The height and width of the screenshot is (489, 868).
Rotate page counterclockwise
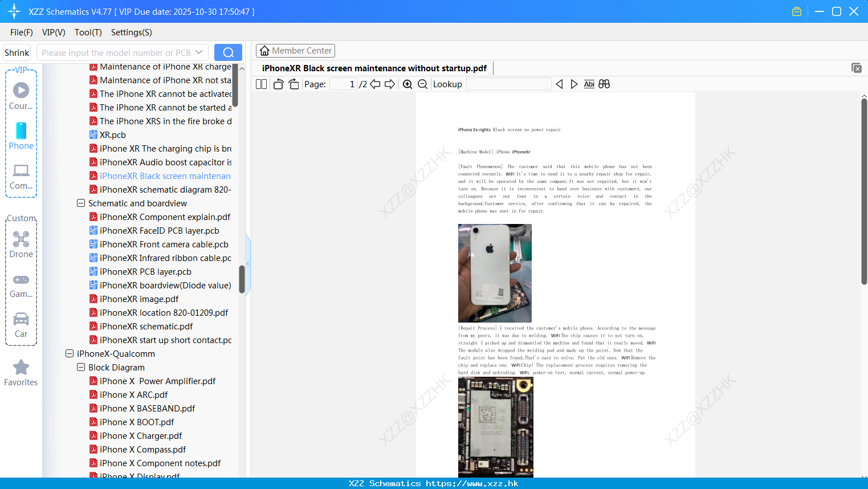[278, 84]
